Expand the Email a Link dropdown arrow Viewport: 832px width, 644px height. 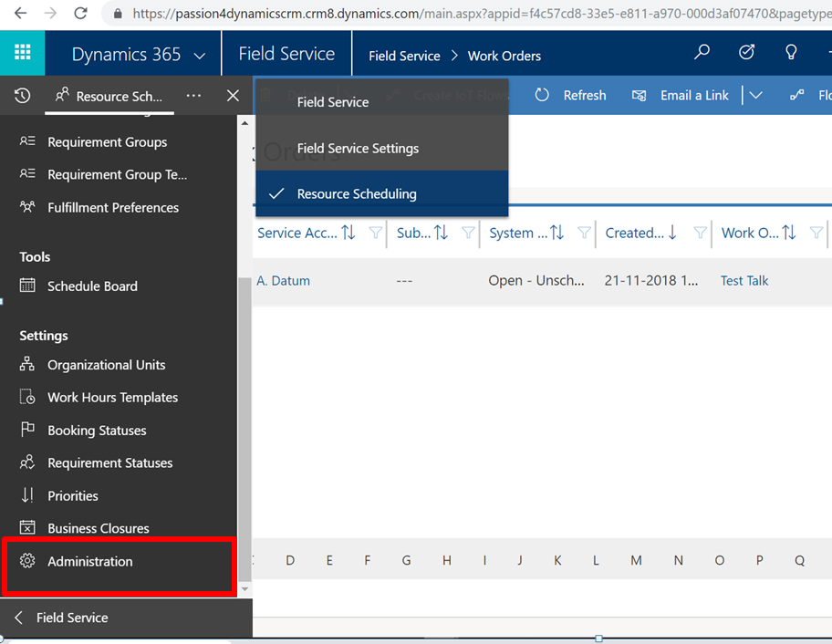click(x=755, y=95)
